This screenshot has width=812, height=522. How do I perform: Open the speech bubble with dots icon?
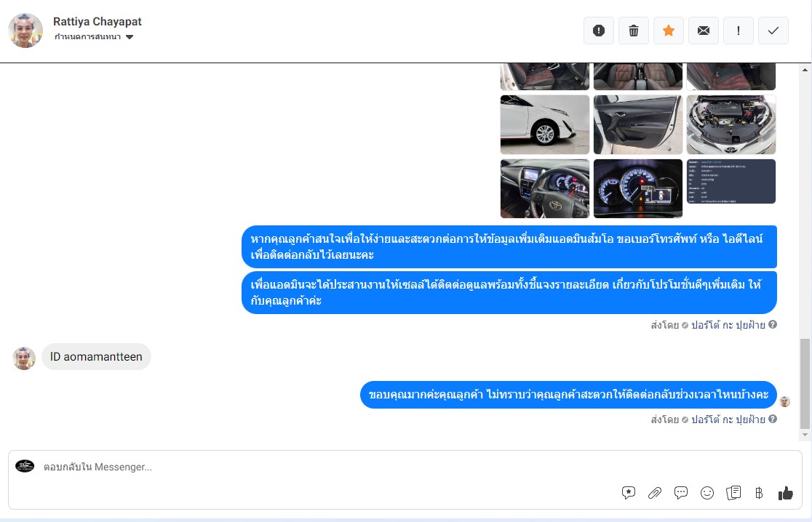click(x=681, y=493)
